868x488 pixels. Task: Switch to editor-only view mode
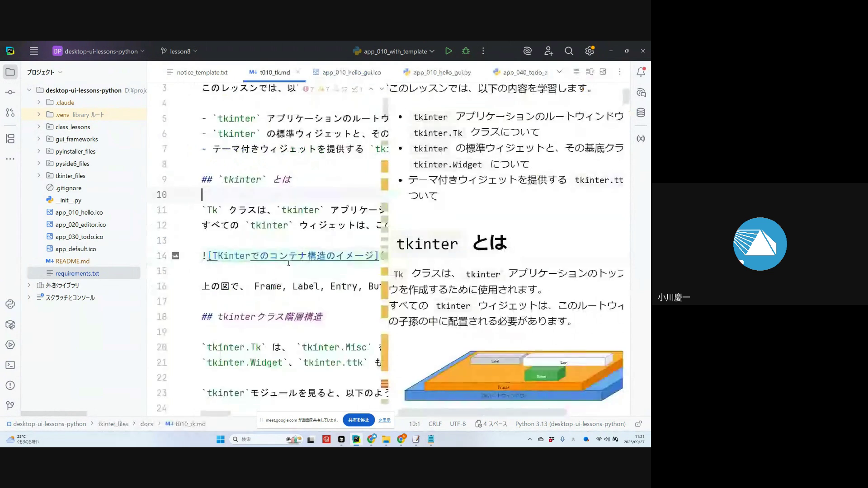pyautogui.click(x=576, y=72)
